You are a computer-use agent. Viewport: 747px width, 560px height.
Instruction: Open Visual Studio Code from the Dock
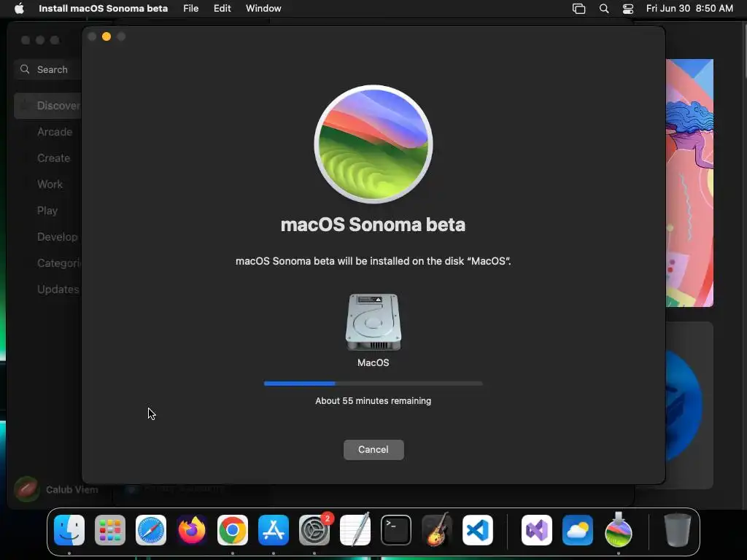[x=478, y=530]
